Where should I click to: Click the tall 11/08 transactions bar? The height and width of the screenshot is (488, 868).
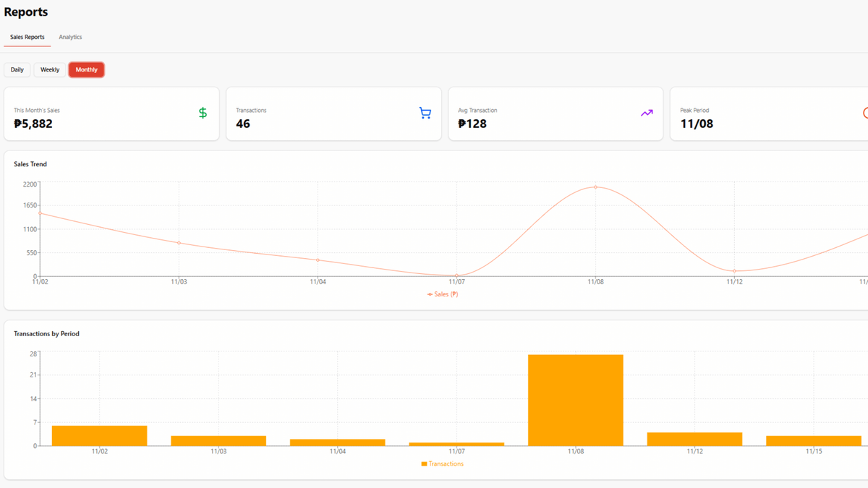pos(576,400)
